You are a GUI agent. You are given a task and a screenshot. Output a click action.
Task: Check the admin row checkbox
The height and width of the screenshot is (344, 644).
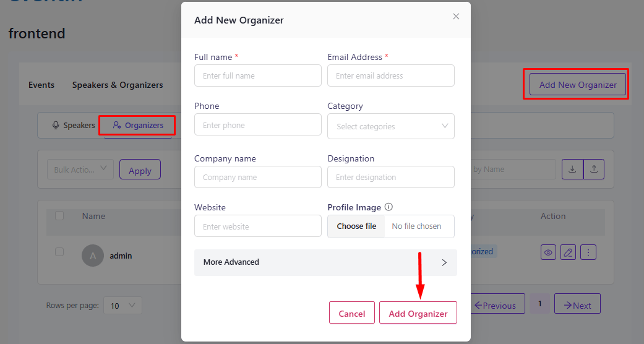click(59, 252)
